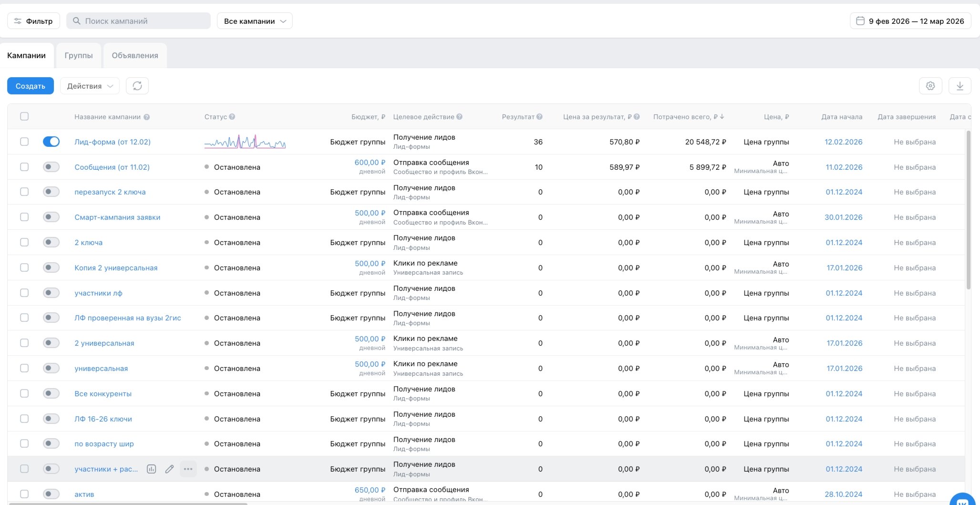Click help icon next to Название кампании
The image size is (980, 505).
click(147, 117)
